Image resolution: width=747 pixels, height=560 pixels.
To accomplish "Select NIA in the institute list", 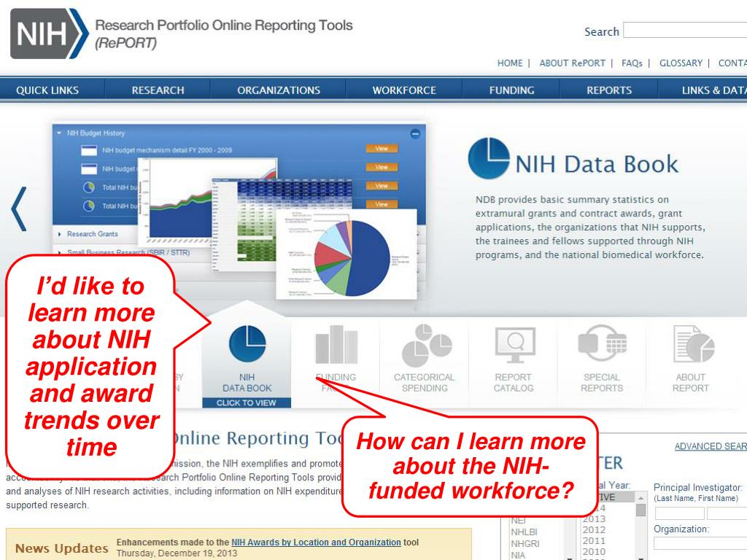I will tap(518, 555).
